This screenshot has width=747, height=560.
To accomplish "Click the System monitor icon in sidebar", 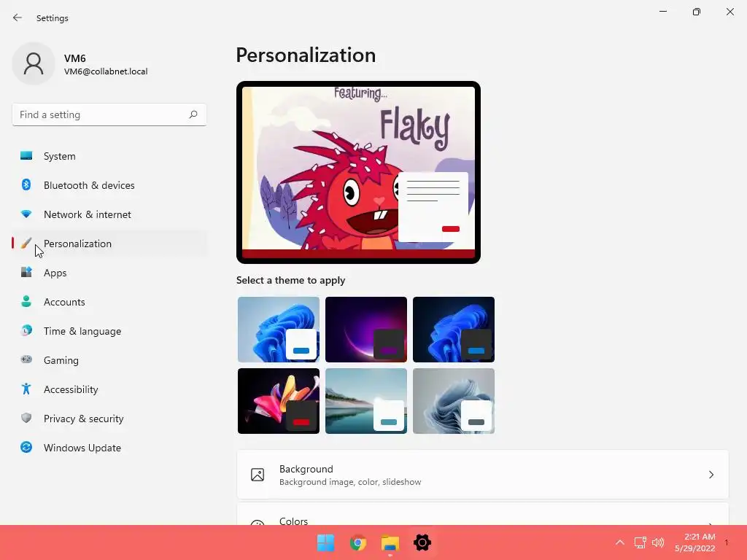I will 26,156.
